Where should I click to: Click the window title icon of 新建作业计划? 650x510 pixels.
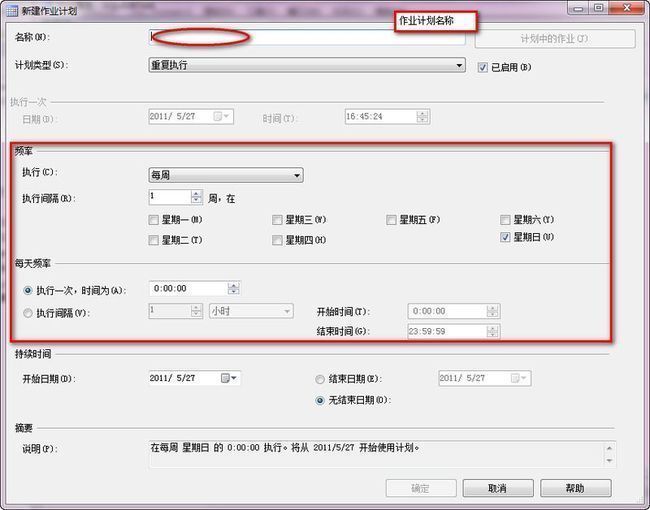12,11
